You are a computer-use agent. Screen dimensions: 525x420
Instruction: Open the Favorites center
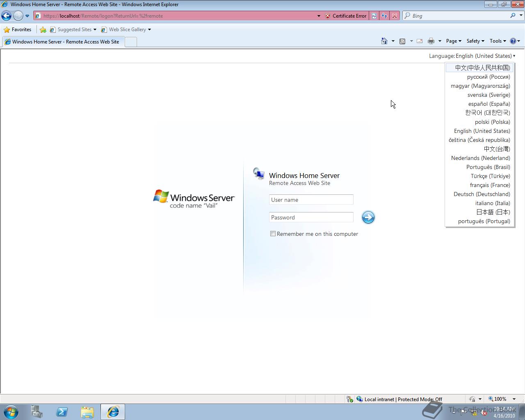(17, 30)
